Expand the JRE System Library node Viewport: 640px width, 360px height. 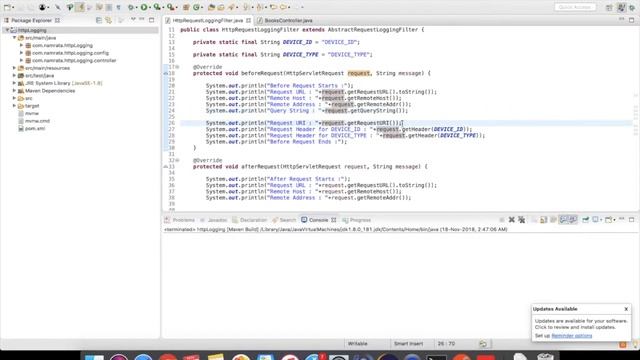point(14,83)
